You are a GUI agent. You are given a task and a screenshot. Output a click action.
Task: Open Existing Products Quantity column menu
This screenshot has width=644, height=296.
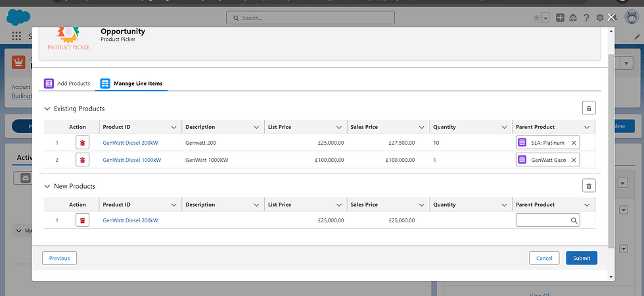click(504, 128)
